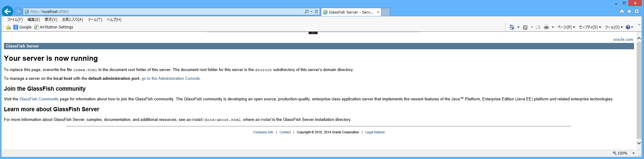Open the ツール(T) menu in menu bar
This screenshot has width=644, height=159.
click(95, 20)
